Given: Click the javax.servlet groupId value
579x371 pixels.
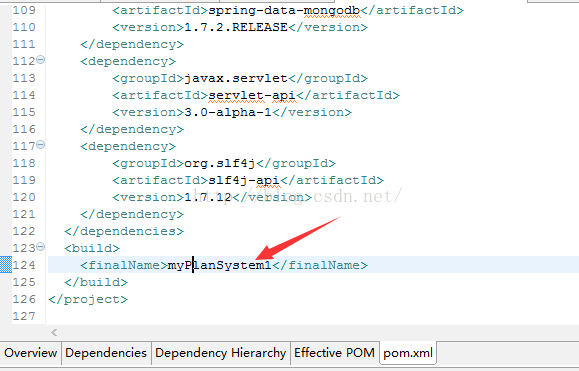Looking at the screenshot, I should coord(236,78).
